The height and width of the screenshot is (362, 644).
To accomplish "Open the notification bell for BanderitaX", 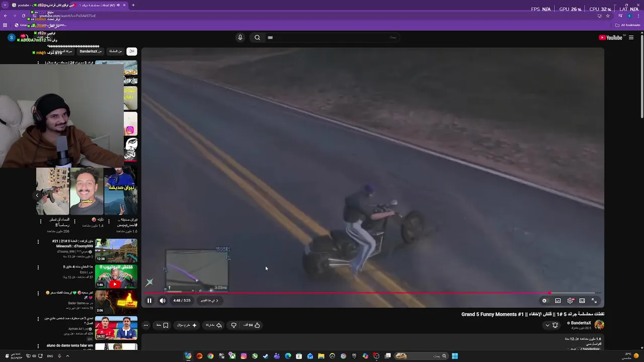I will point(555,325).
